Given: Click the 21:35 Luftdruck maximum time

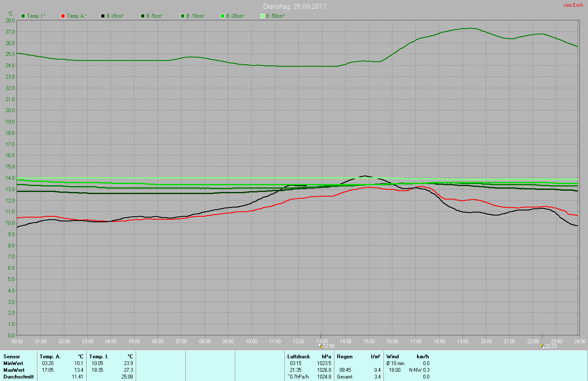Looking at the screenshot, I should [296, 370].
